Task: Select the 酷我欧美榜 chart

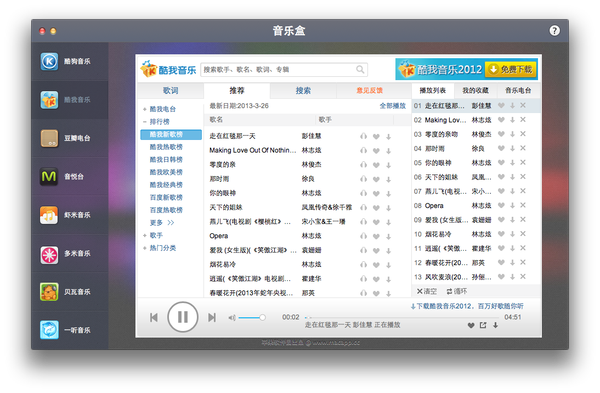Action: coord(166,172)
